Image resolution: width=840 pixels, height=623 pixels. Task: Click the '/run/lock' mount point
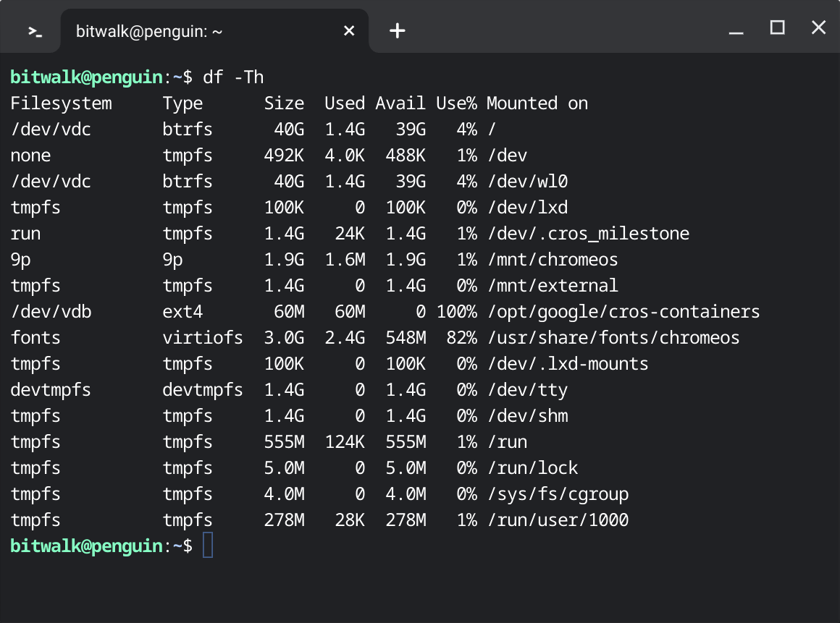coord(532,468)
